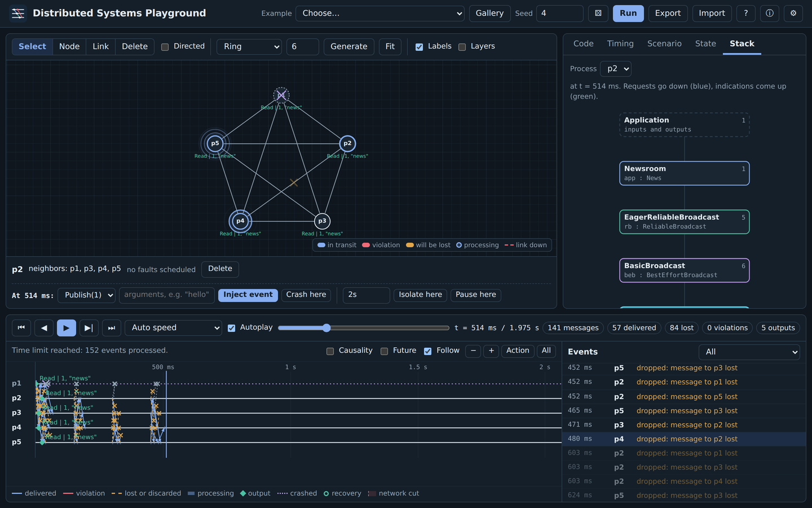Zoom out timeline with minus button

(474, 351)
